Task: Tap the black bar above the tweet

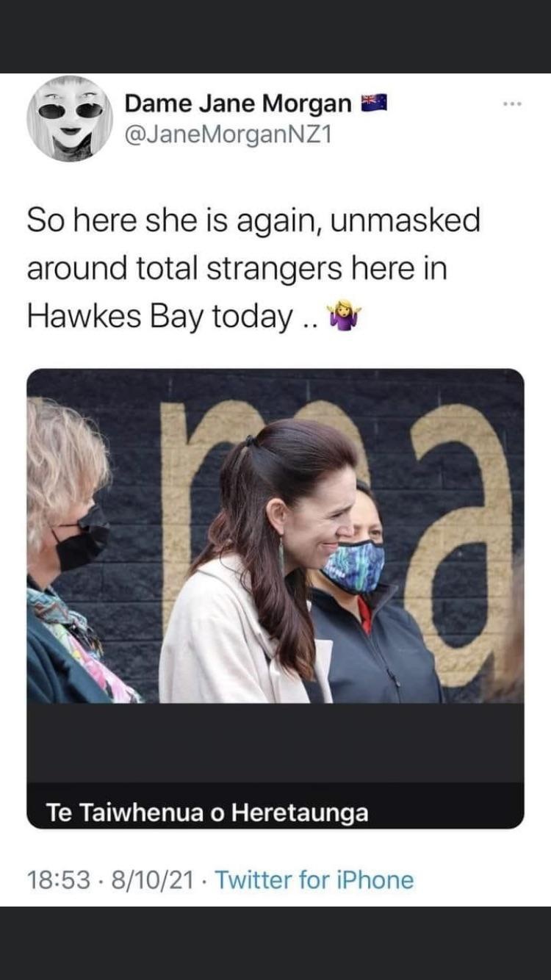Action: (x=275, y=37)
